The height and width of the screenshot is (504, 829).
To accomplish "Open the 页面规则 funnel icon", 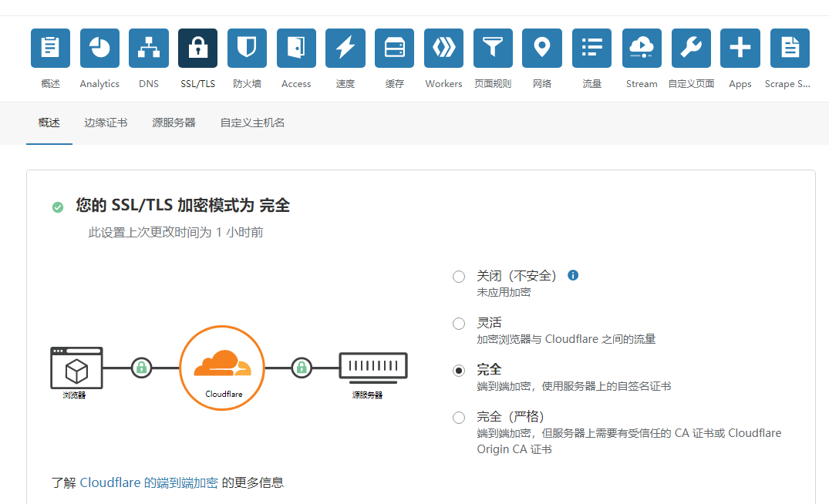I will click(x=493, y=48).
